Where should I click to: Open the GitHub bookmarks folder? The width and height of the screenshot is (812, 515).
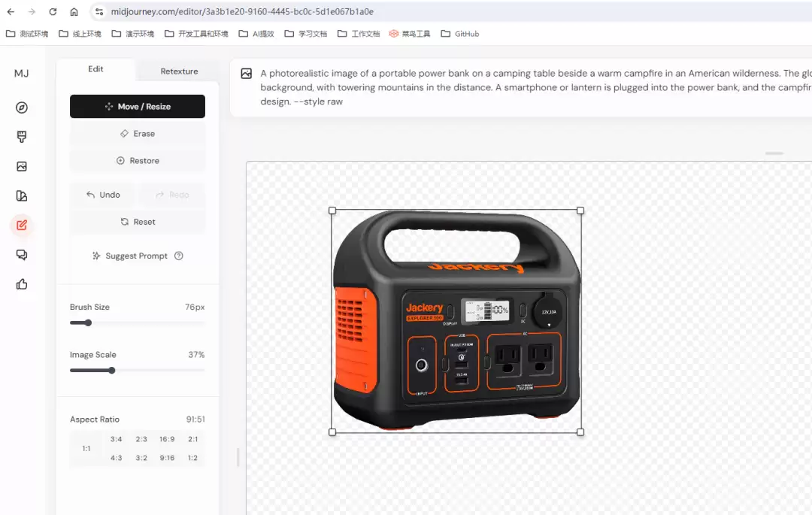[460, 34]
